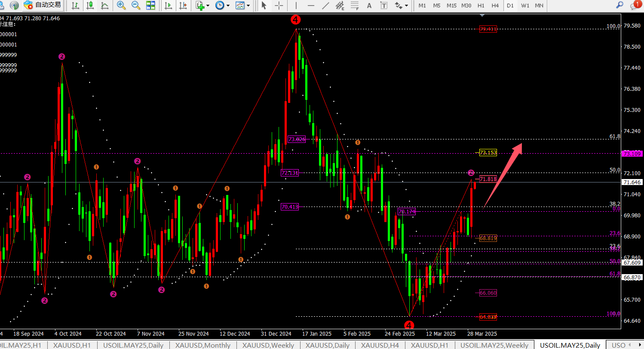Toggle the 自动交易 auto trading button

click(x=43, y=5)
